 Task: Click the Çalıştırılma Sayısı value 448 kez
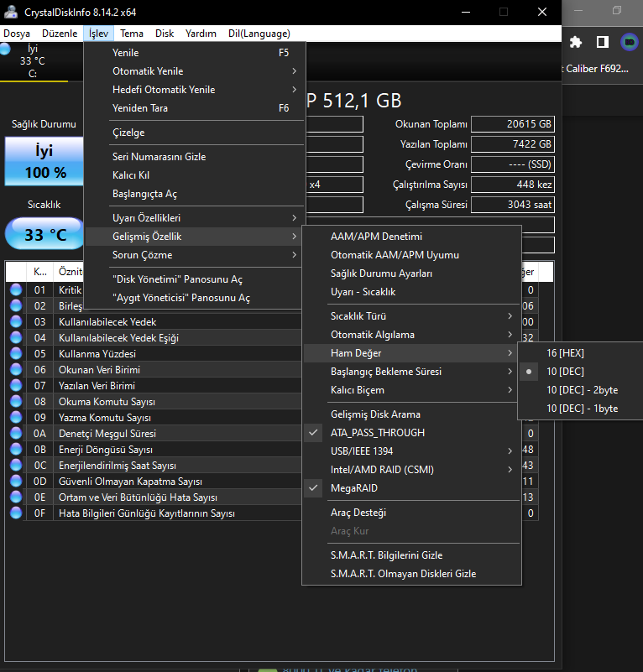[513, 185]
